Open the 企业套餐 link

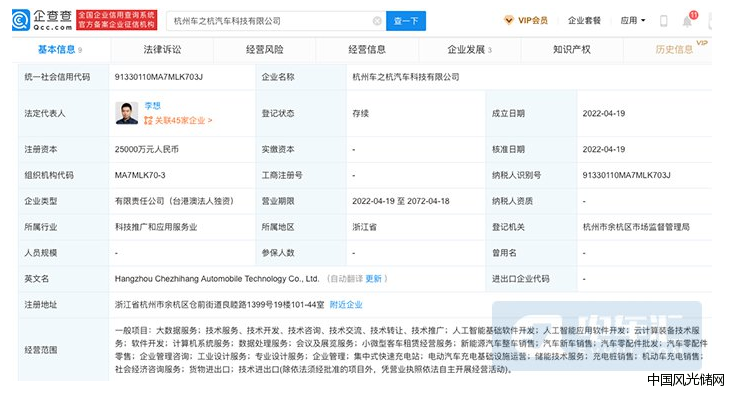[584, 21]
